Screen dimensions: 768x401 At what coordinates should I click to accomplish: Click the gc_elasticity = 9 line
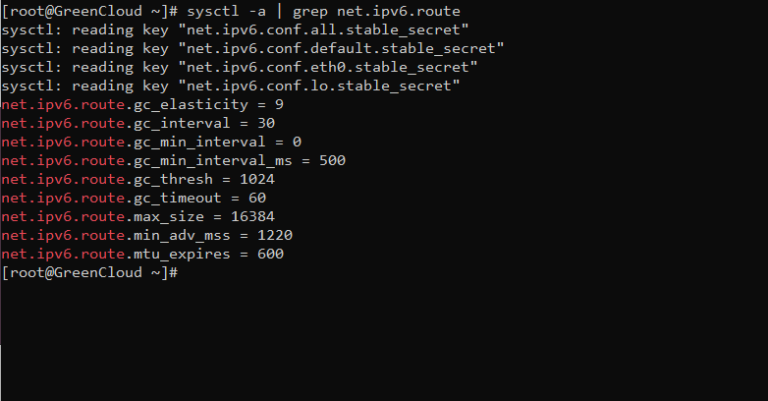[x=143, y=105]
